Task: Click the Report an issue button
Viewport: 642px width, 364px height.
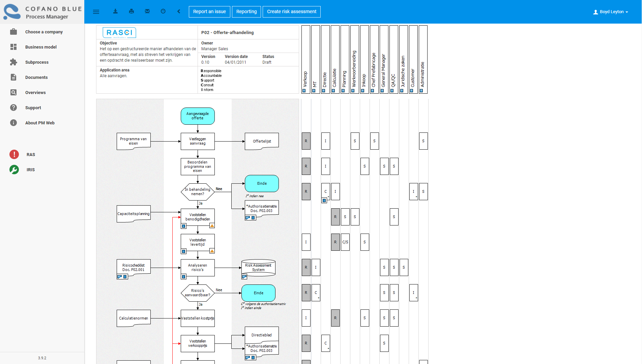Action: pyautogui.click(x=209, y=11)
